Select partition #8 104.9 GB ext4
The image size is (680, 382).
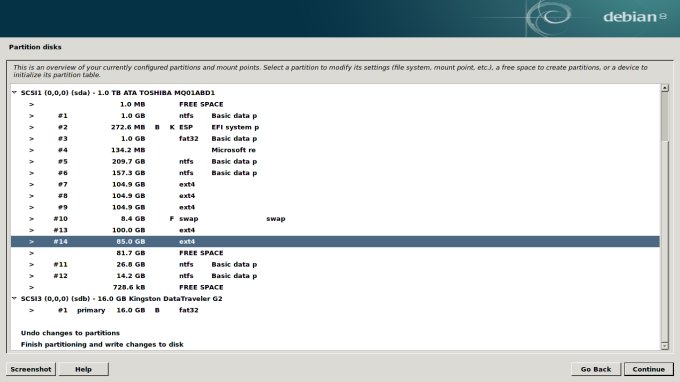335,196
